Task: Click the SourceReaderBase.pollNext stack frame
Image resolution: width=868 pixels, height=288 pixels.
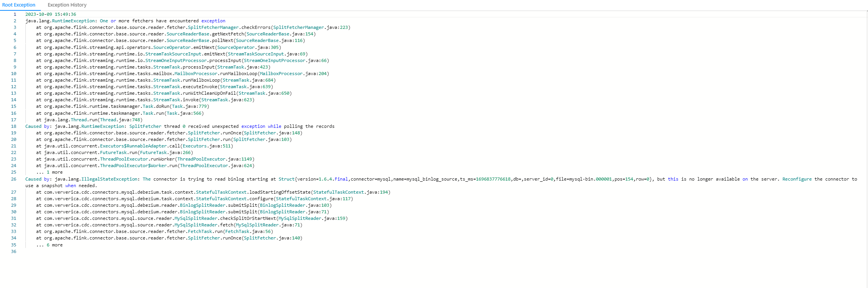Action: tap(170, 40)
